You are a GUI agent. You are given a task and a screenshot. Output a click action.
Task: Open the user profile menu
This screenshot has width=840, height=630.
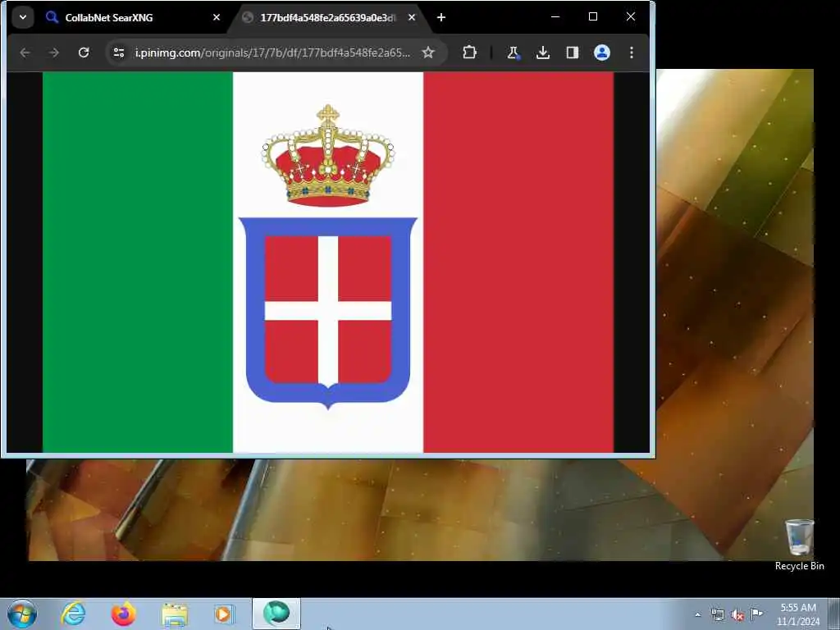(602, 52)
